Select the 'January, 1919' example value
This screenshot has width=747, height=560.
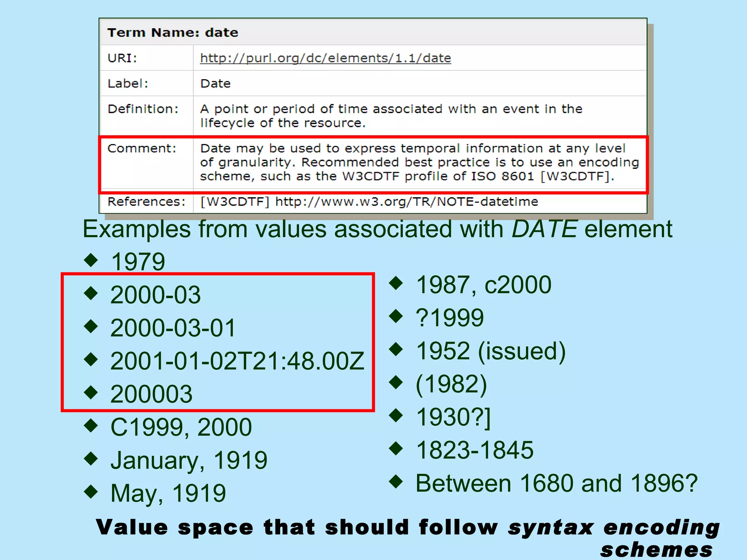[x=189, y=460]
